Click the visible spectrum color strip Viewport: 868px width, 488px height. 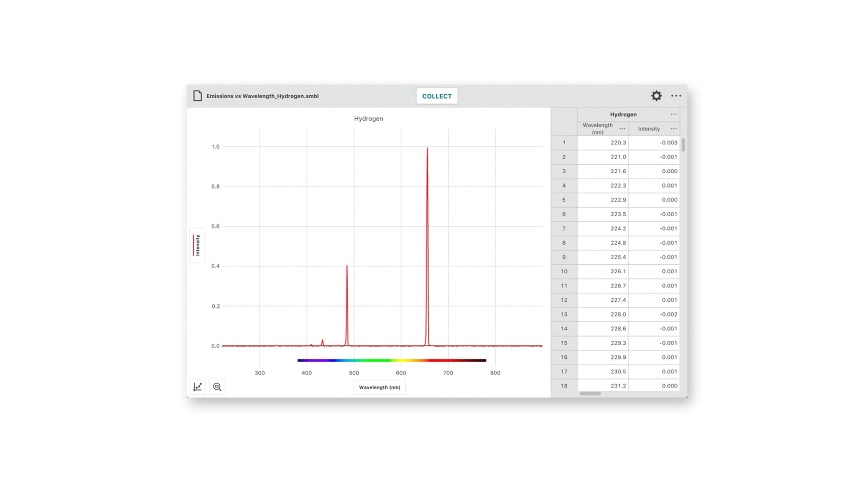point(392,360)
